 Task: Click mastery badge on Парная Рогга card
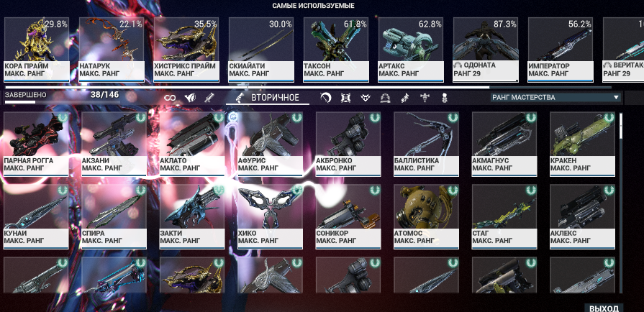(63, 118)
